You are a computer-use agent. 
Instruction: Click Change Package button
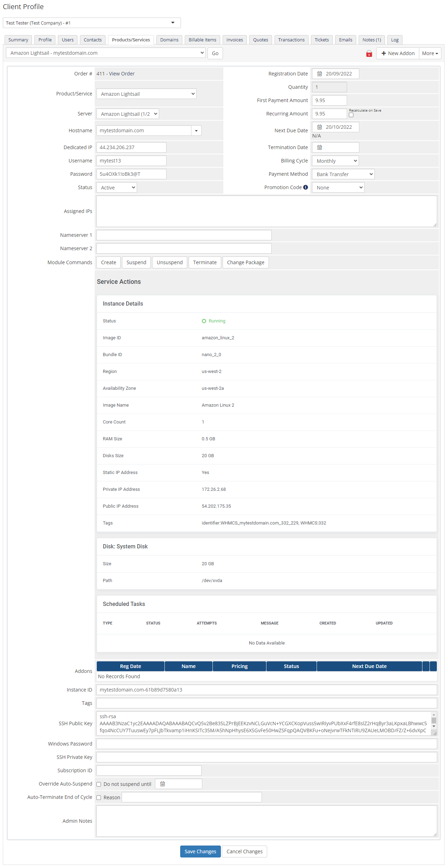246,262
